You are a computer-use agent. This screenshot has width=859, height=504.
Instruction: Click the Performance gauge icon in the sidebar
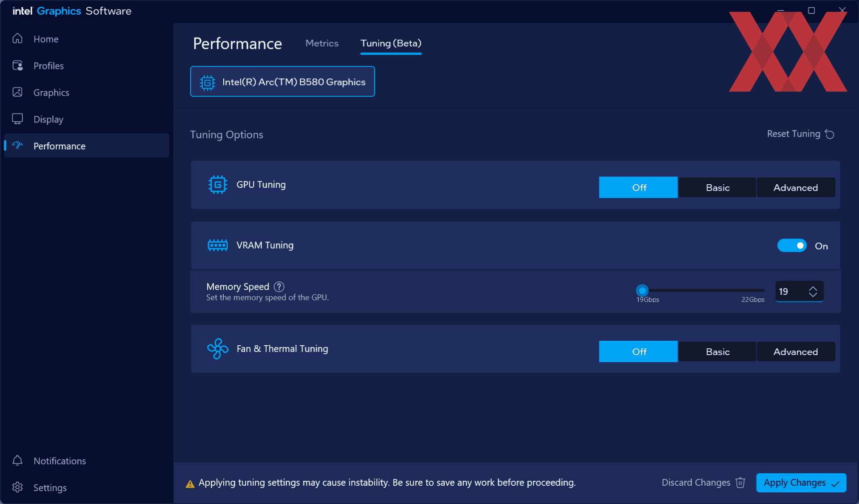pos(17,145)
